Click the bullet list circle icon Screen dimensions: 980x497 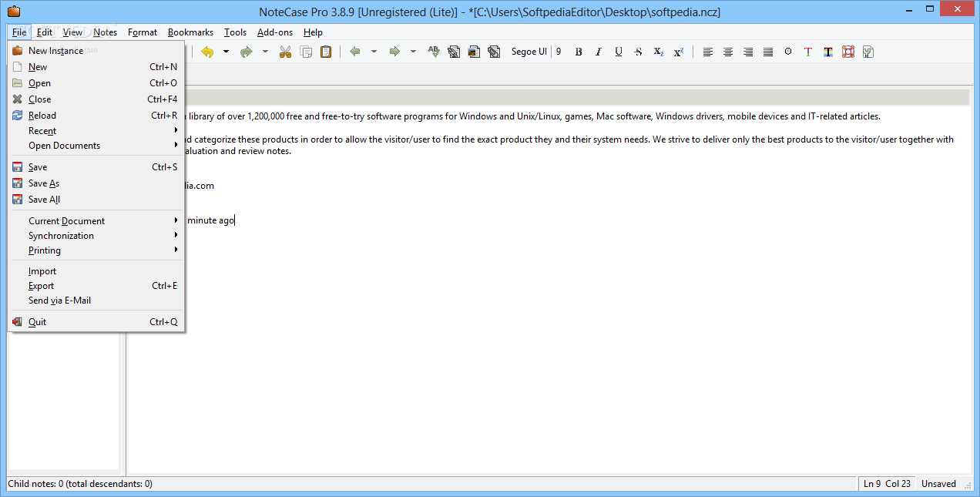(788, 52)
